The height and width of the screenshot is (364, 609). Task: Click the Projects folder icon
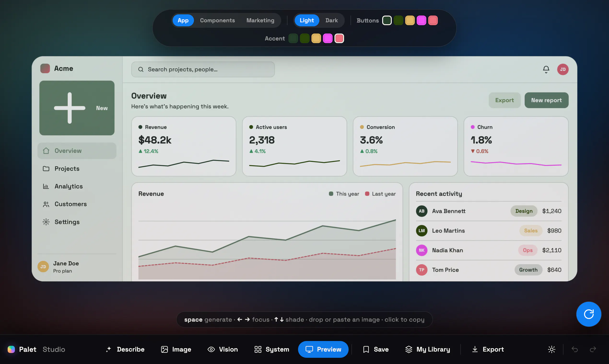[x=46, y=169]
